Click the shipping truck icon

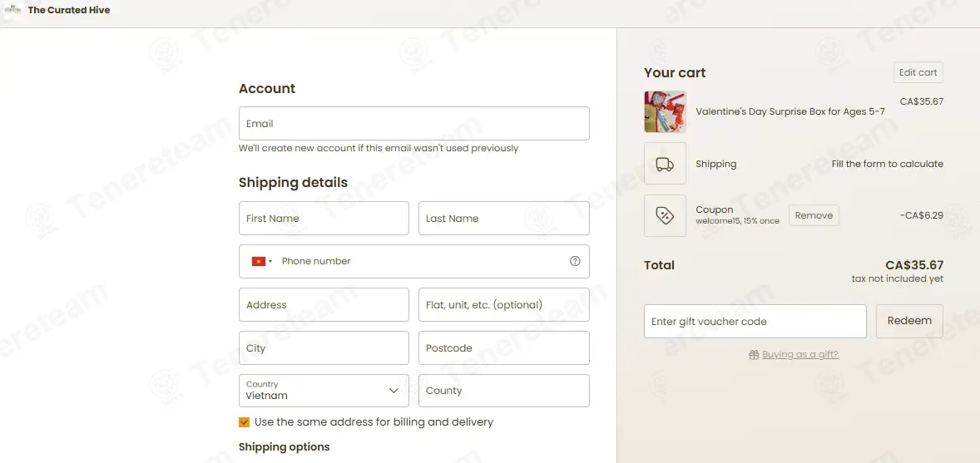[665, 164]
